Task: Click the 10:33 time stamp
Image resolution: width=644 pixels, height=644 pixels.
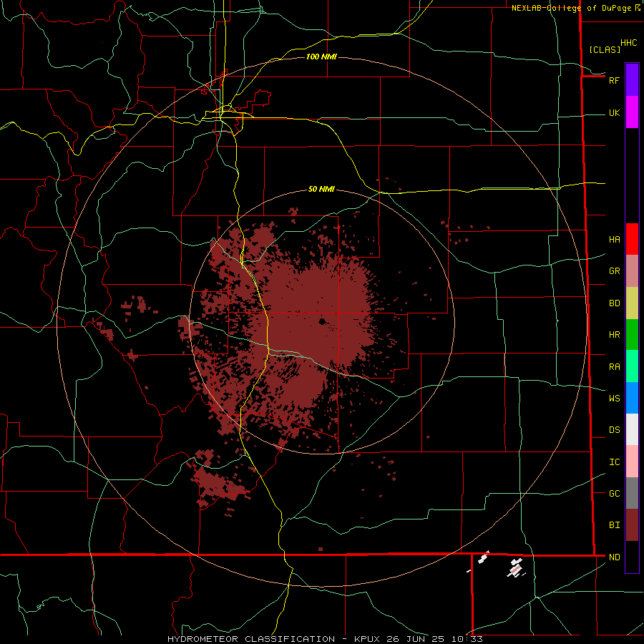Action: click(x=466, y=639)
